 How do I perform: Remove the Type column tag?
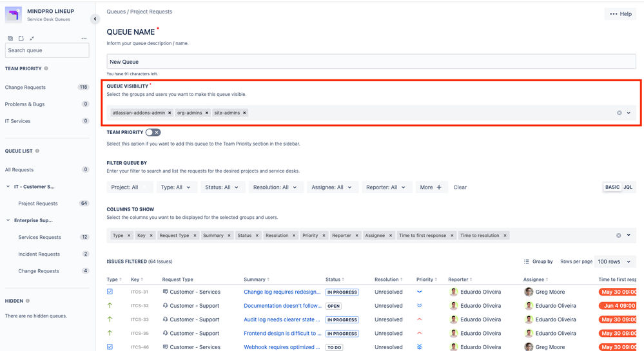pos(128,236)
